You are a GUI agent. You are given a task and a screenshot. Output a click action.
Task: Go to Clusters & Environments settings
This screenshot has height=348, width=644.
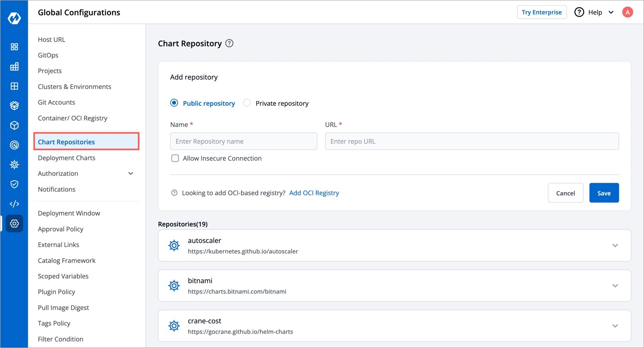pos(75,87)
